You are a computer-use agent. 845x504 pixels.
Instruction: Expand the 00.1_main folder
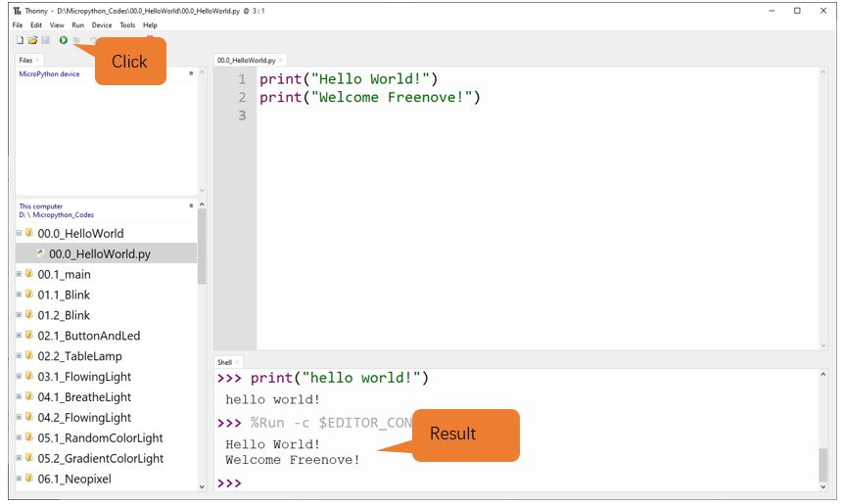[19, 274]
